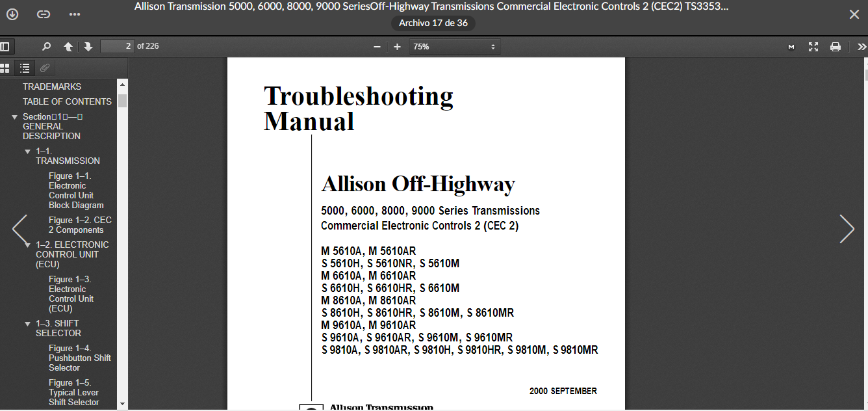Open TABLE OF CONTENTS outline entry
The width and height of the screenshot is (868, 411).
click(67, 101)
